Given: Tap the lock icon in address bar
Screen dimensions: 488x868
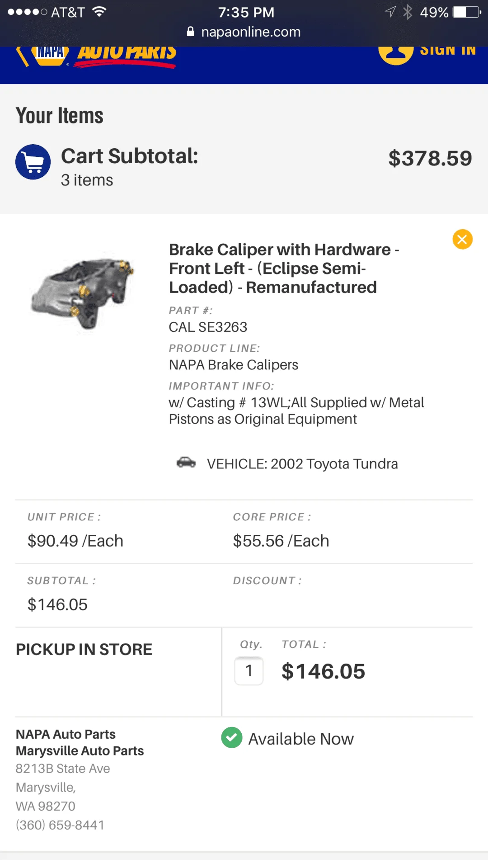Looking at the screenshot, I should 191,32.
